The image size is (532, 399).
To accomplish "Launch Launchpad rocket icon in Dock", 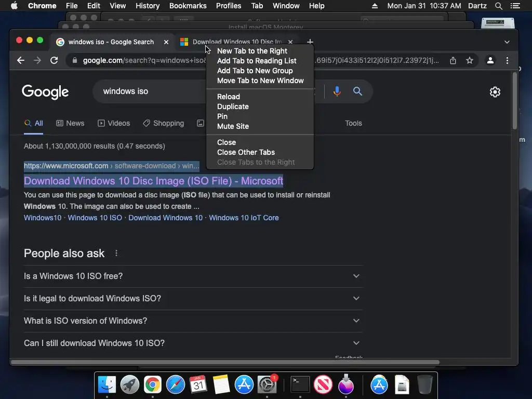I will [129, 385].
